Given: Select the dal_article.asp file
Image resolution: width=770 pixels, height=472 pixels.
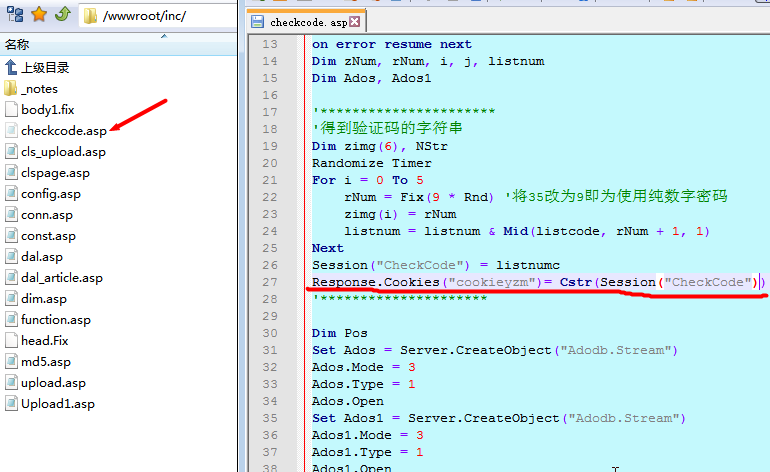Looking at the screenshot, I should 62,278.
